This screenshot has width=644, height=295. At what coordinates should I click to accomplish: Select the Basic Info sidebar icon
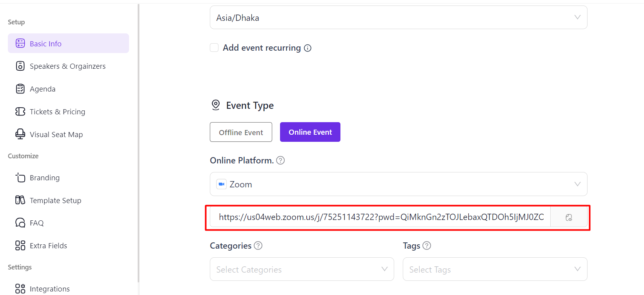pyautogui.click(x=20, y=43)
